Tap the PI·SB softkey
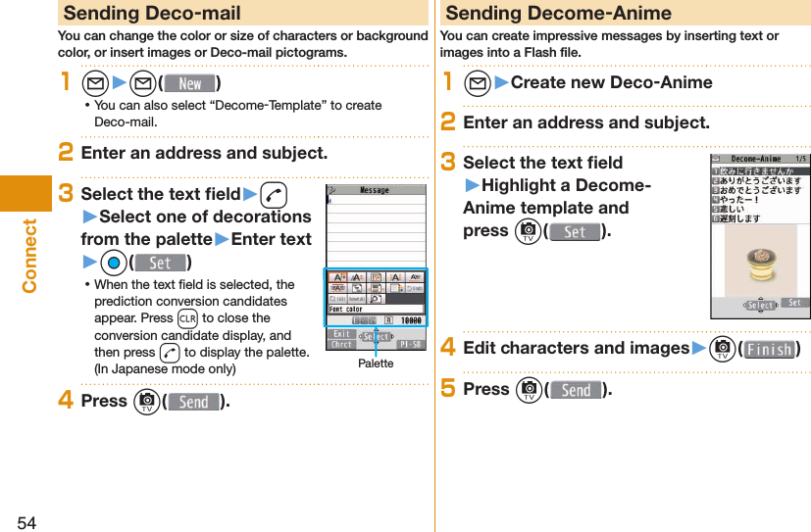The image size is (811, 532). (411, 345)
